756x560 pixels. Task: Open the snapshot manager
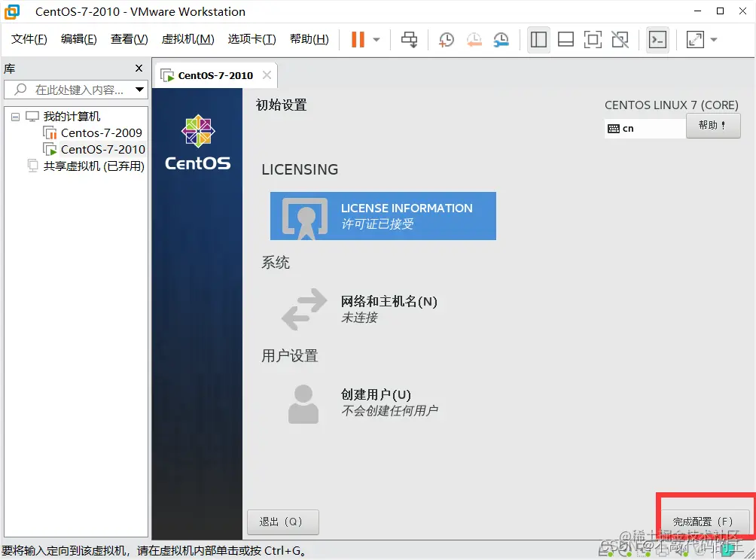click(x=501, y=40)
